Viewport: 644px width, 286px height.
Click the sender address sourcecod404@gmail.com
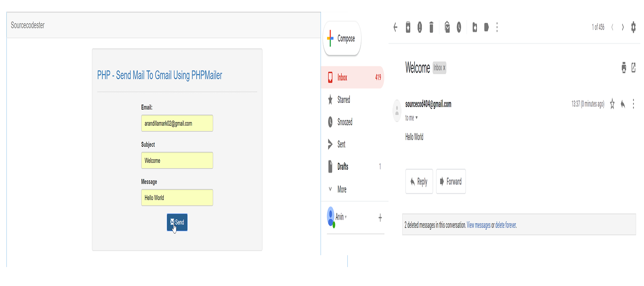pyautogui.click(x=428, y=104)
